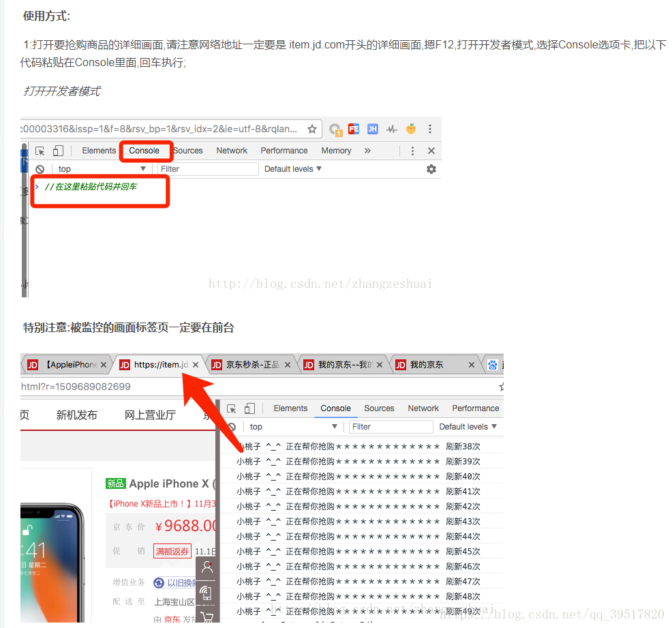Click the Baidu paw tab icon
This screenshot has width=672, height=628.
[493, 365]
